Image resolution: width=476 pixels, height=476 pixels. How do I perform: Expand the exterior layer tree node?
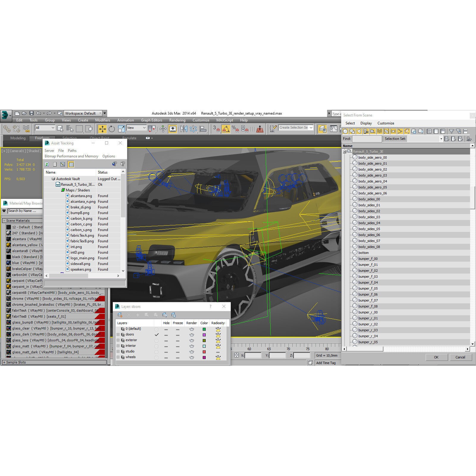tap(118, 340)
